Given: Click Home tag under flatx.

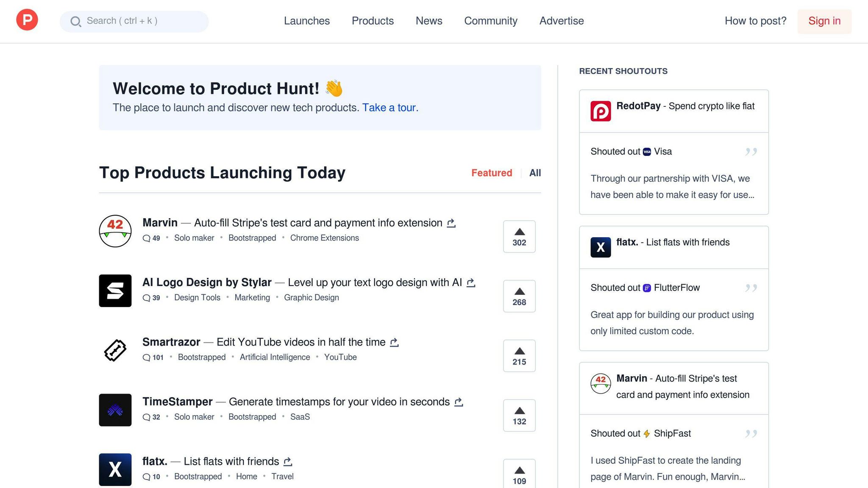Looking at the screenshot, I should pos(247,477).
